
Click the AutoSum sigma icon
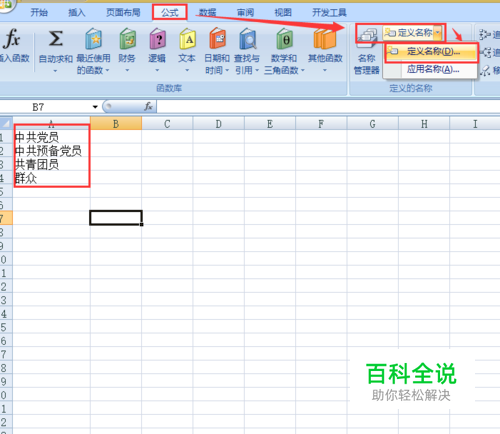pyautogui.click(x=55, y=39)
